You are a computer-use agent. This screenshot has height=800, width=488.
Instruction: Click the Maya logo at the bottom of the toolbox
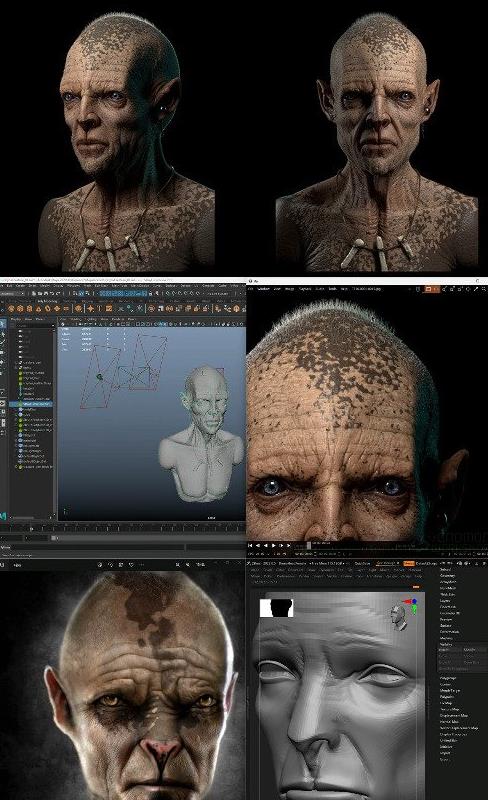click(3, 516)
